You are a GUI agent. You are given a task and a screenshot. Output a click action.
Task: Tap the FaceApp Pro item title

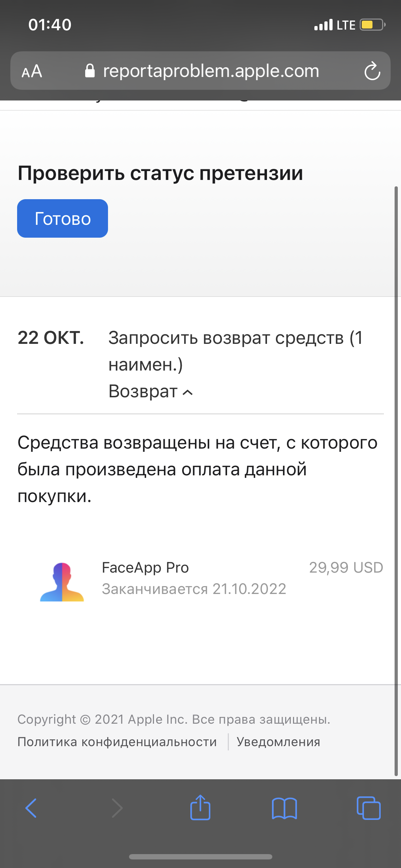[x=145, y=568]
